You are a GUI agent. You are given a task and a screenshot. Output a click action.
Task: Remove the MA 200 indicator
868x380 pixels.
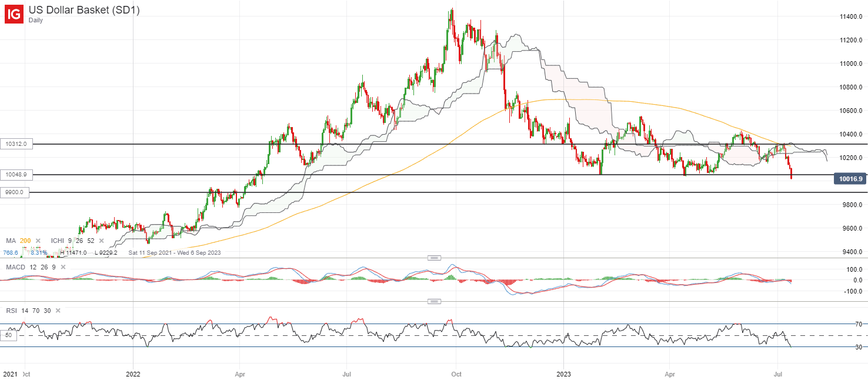point(38,241)
